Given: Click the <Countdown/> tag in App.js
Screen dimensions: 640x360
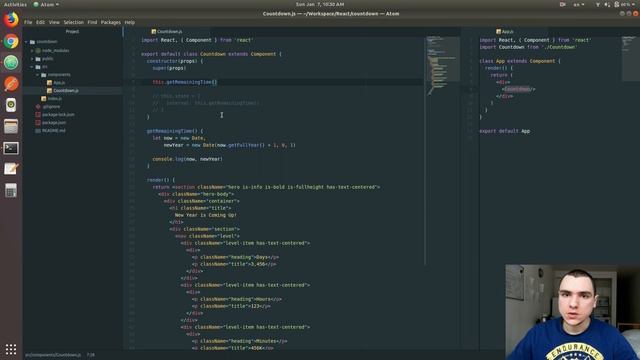Looking at the screenshot, I should coord(518,89).
